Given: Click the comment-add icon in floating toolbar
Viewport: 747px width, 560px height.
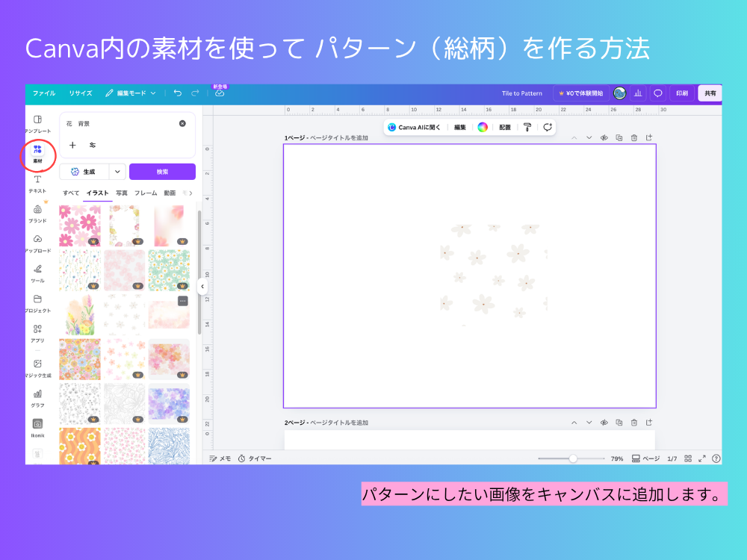Looking at the screenshot, I should [548, 127].
